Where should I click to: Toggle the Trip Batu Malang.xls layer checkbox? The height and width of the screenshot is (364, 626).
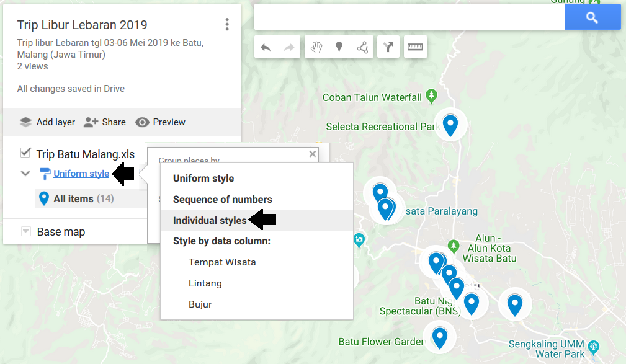click(25, 153)
